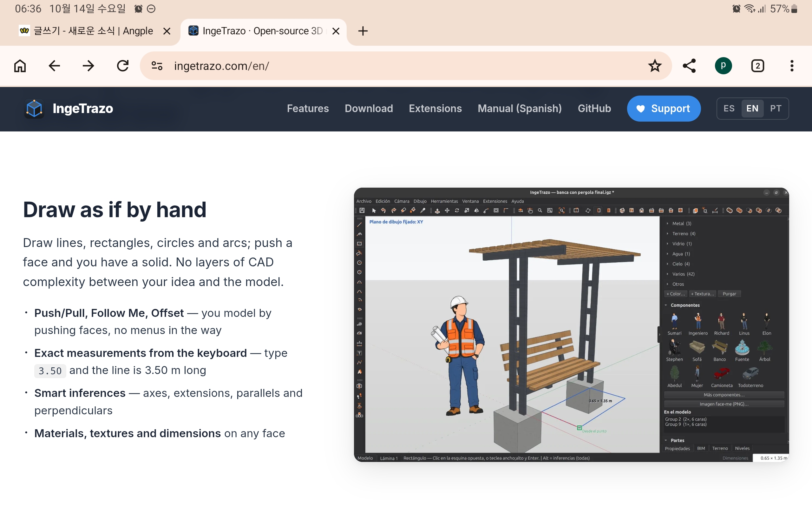Go to the browser home page

click(20, 66)
